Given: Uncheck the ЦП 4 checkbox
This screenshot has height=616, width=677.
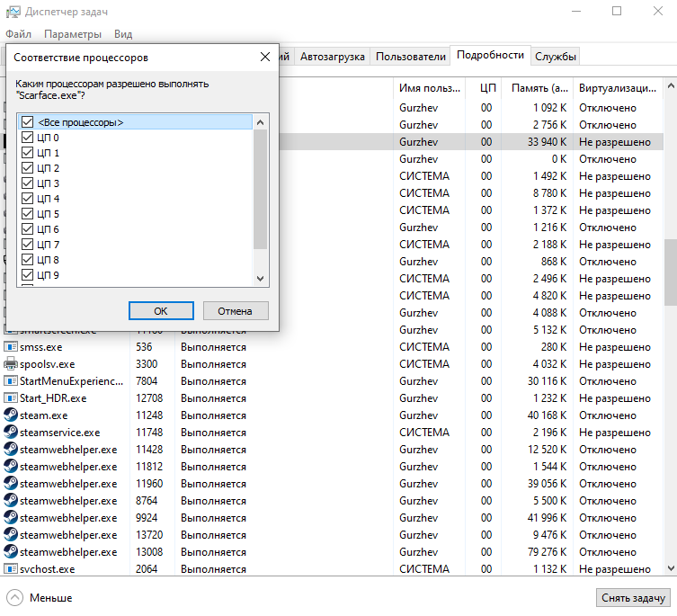Looking at the screenshot, I should pyautogui.click(x=27, y=198).
